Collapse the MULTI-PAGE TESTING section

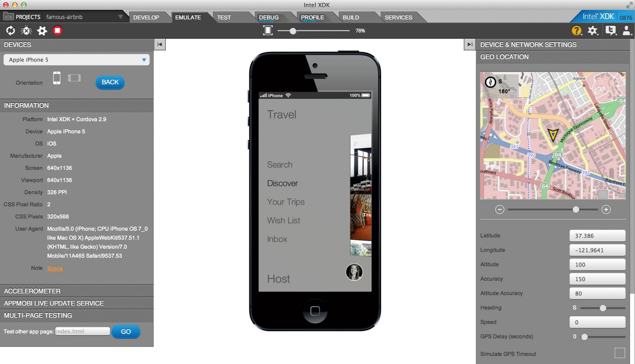77,315
